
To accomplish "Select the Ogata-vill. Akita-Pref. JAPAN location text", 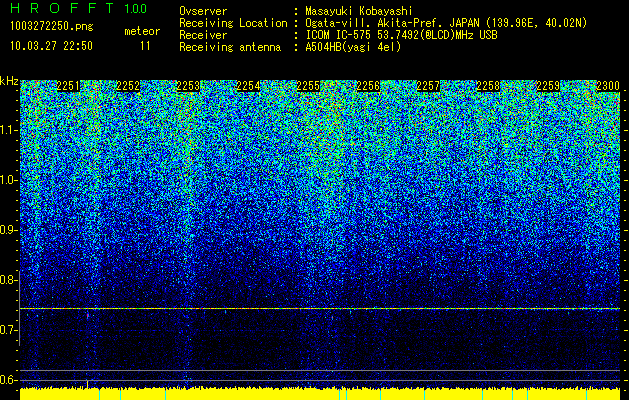I will (446, 23).
